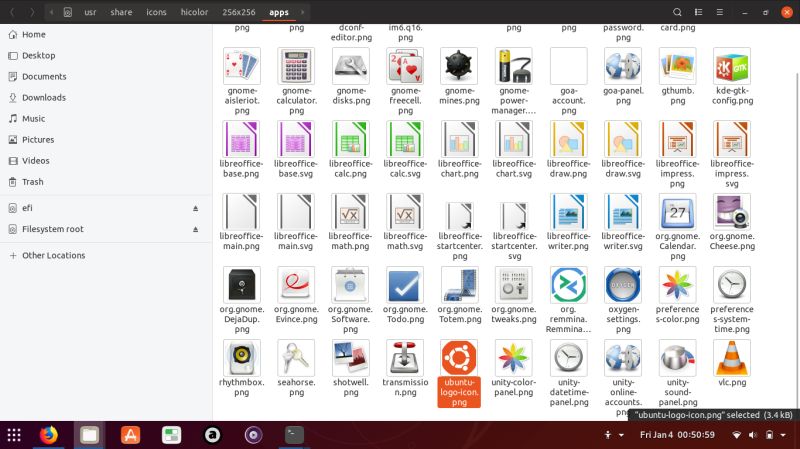Select libreoffice-base.png file
800x449 pixels.
pyautogui.click(x=242, y=139)
